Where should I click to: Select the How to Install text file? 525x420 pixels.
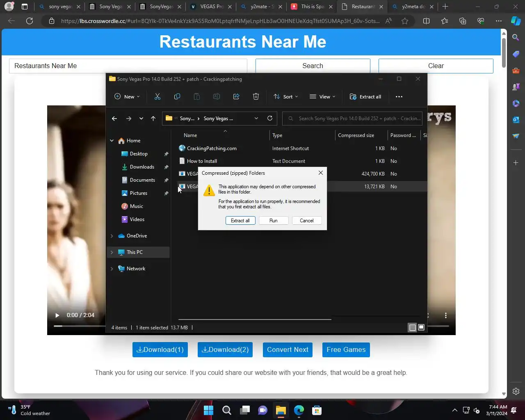click(202, 161)
